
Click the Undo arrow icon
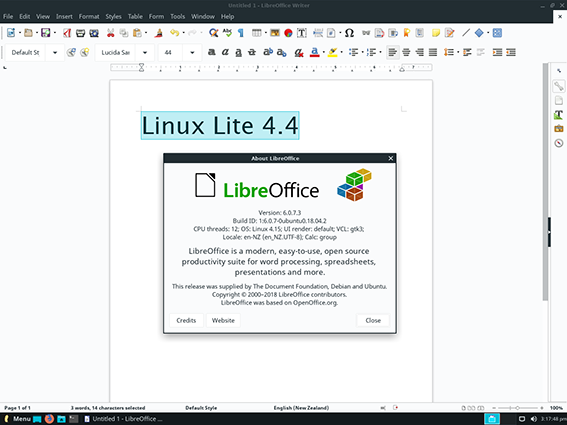(x=175, y=33)
